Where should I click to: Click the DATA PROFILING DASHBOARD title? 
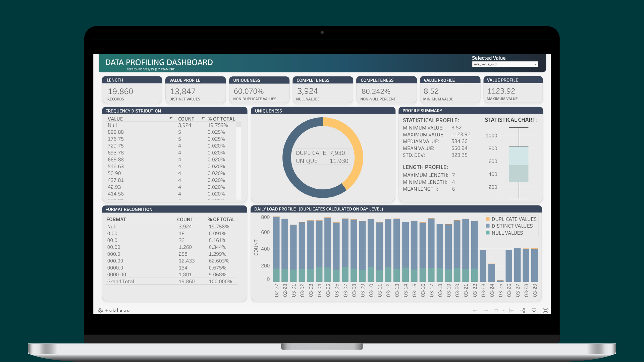pyautogui.click(x=159, y=62)
